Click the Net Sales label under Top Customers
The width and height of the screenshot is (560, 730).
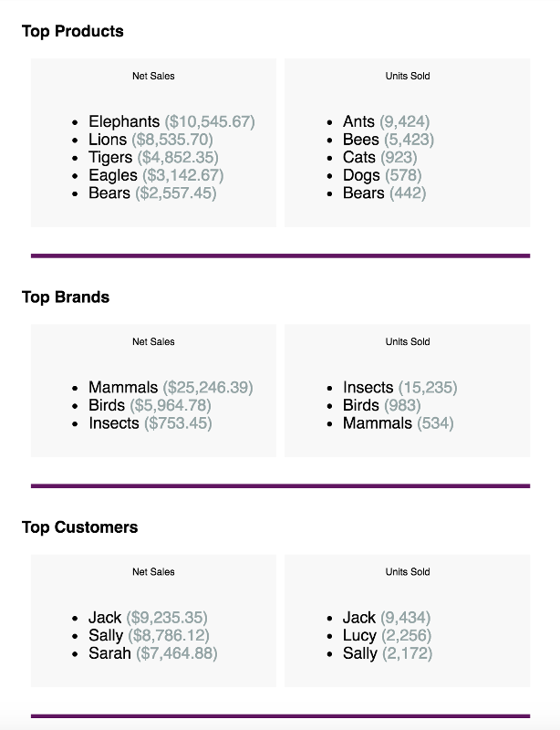coord(153,572)
